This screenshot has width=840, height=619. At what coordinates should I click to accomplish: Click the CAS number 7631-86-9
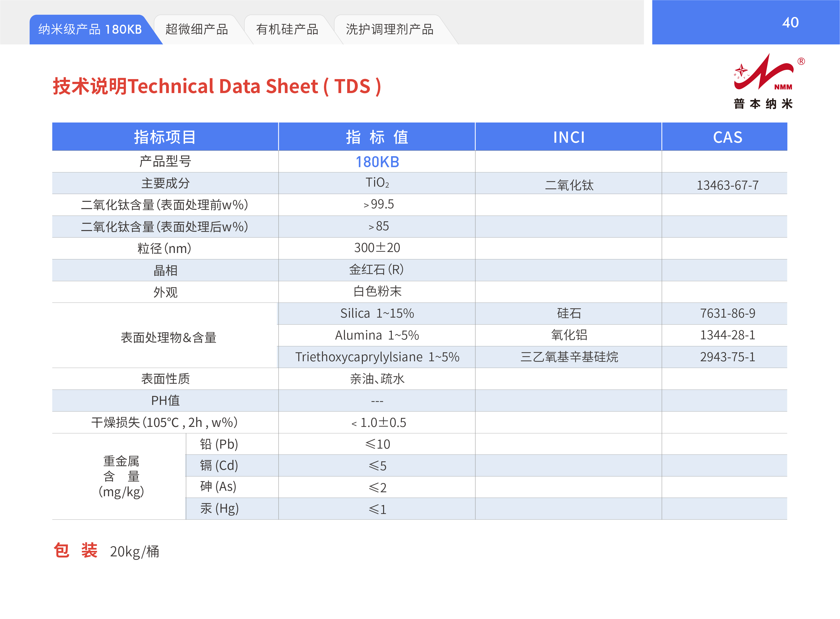(727, 313)
